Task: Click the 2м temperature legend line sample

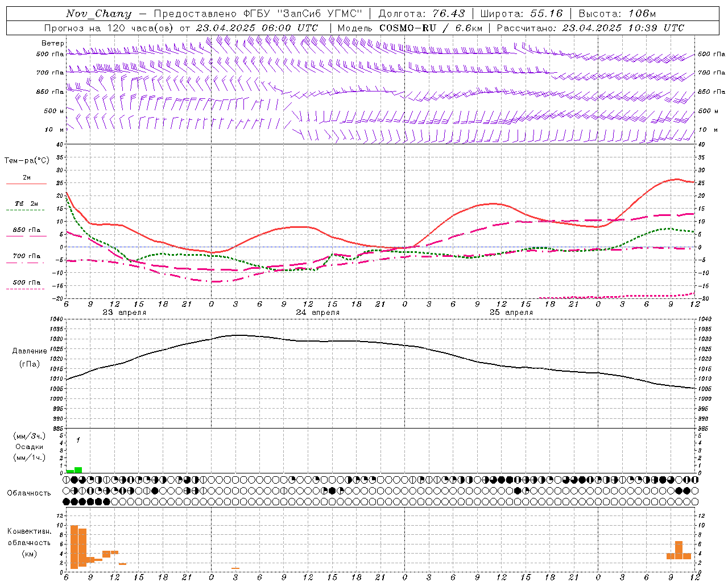Action: pyautogui.click(x=26, y=184)
